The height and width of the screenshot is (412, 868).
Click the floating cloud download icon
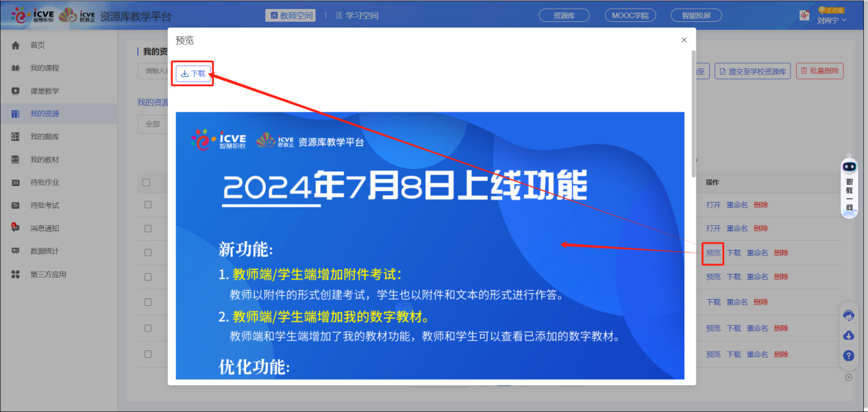coord(848,335)
